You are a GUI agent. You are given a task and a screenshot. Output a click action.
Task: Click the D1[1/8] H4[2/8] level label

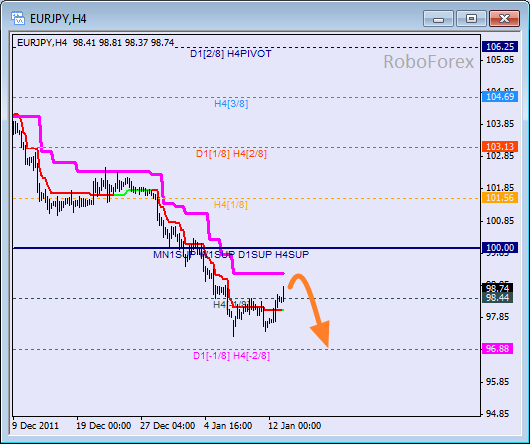click(x=231, y=154)
